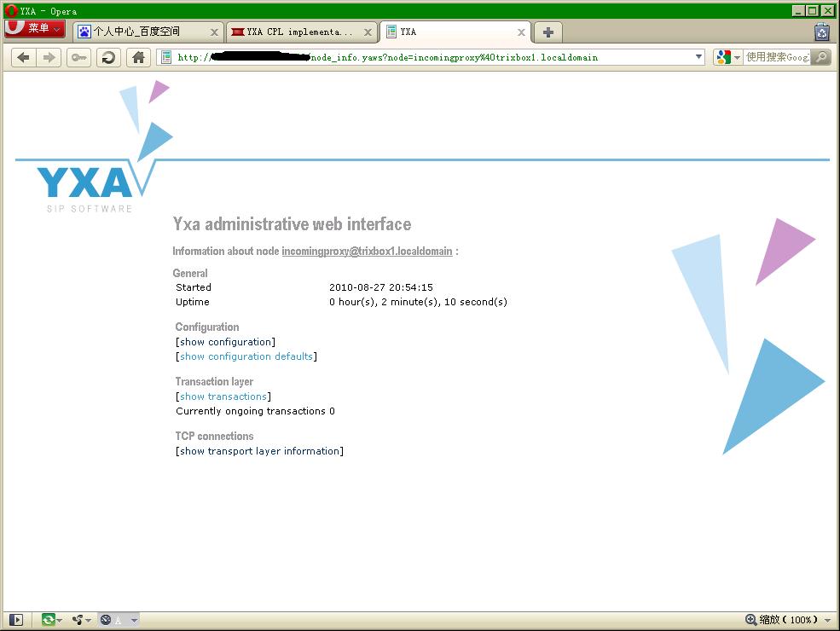Screen dimensions: 840x631
Task: Go forward with the forward arrow
Action: (x=49, y=57)
